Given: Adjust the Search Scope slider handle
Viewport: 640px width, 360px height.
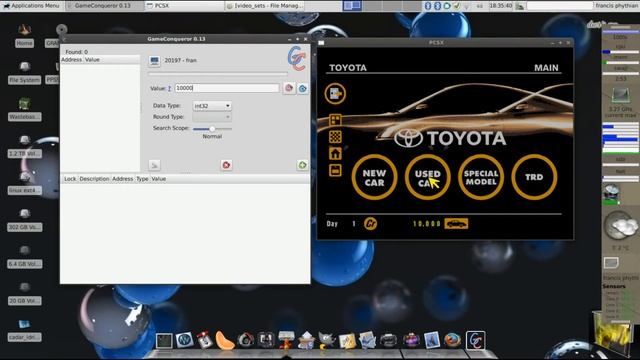Looking at the screenshot, I should point(212,129).
